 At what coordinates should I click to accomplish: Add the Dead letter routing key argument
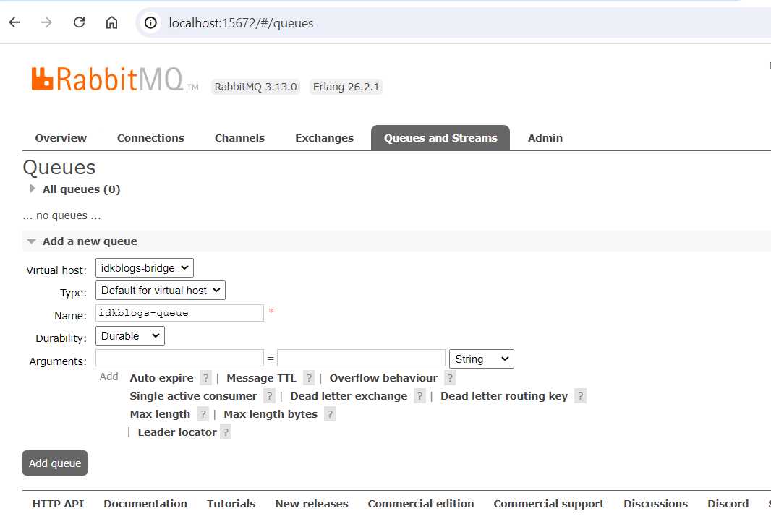[504, 396]
